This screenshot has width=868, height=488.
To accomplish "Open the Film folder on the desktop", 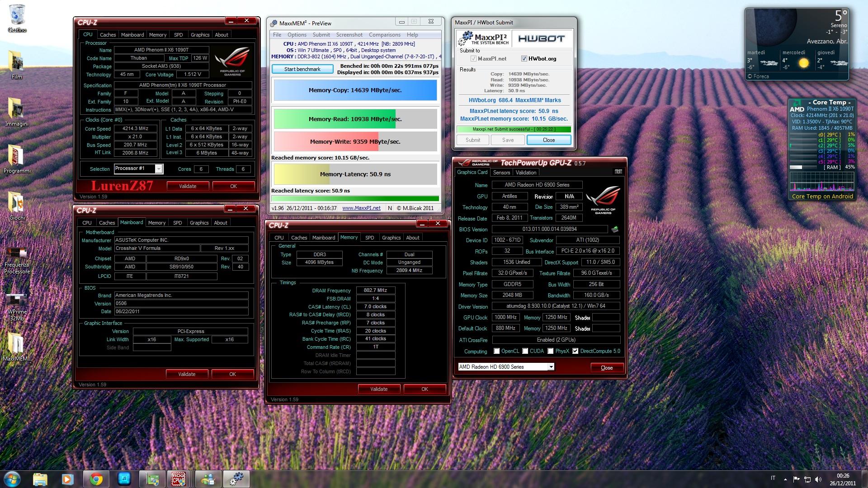I will click(17, 64).
